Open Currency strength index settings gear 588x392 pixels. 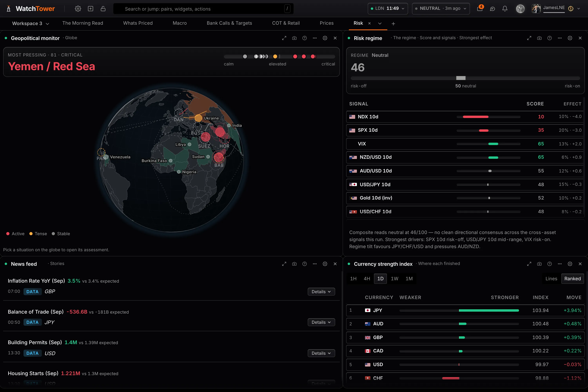click(570, 264)
